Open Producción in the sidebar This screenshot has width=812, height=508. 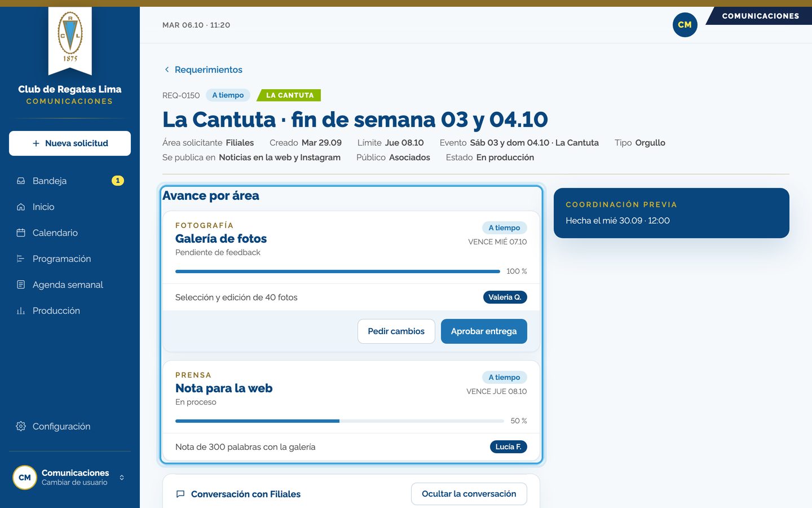[x=70, y=310]
